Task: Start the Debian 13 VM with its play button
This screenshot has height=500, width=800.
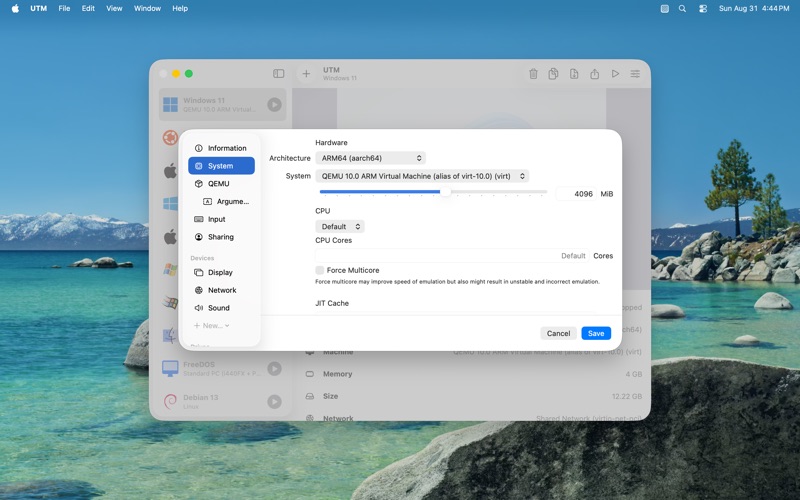Action: (x=274, y=402)
